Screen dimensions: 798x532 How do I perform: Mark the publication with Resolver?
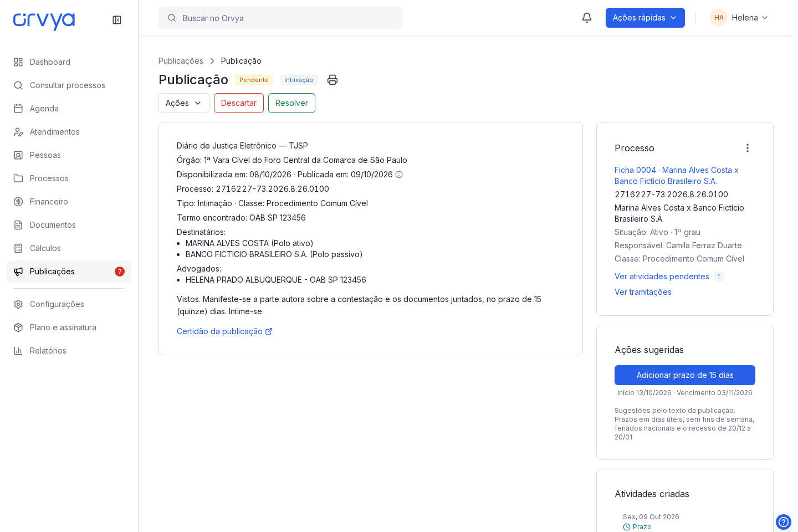click(291, 103)
